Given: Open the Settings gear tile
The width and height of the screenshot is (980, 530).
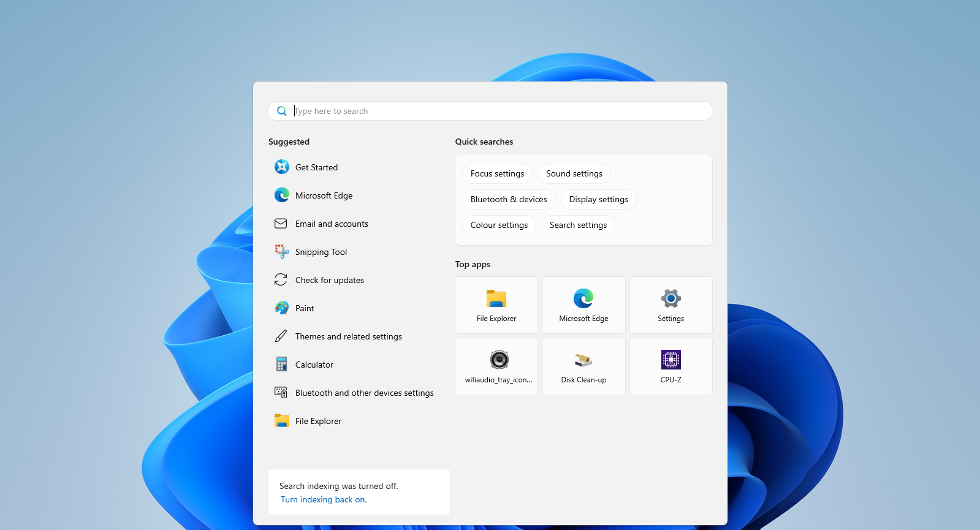Looking at the screenshot, I should pyautogui.click(x=671, y=305).
